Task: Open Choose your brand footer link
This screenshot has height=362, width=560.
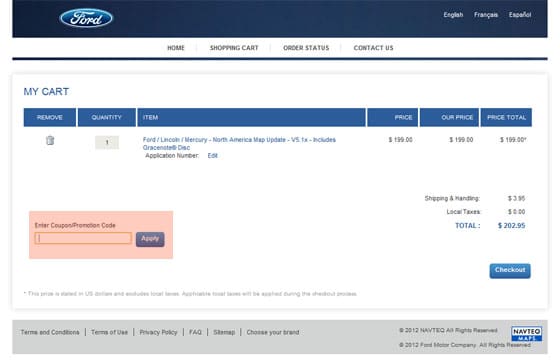Action: (272, 332)
